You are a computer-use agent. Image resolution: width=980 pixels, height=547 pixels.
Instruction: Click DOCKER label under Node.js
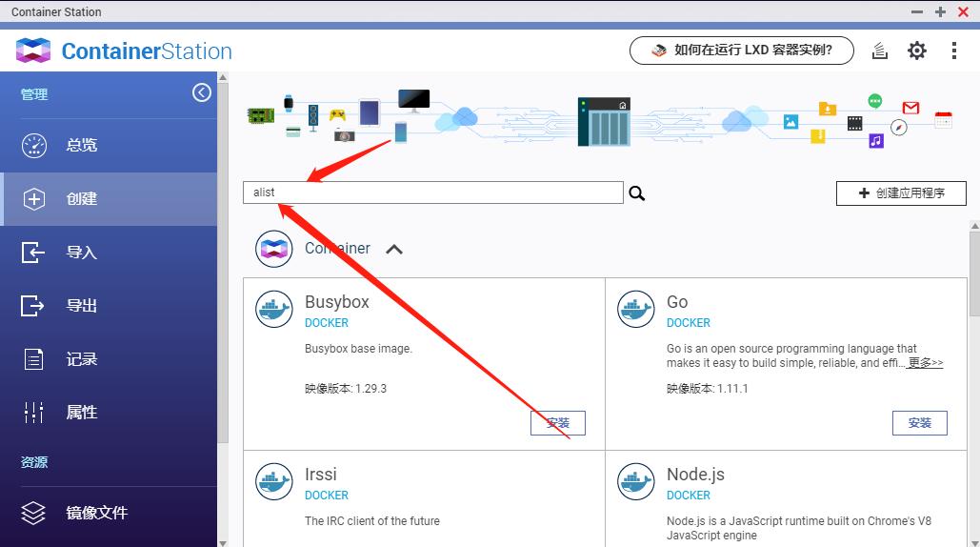689,496
